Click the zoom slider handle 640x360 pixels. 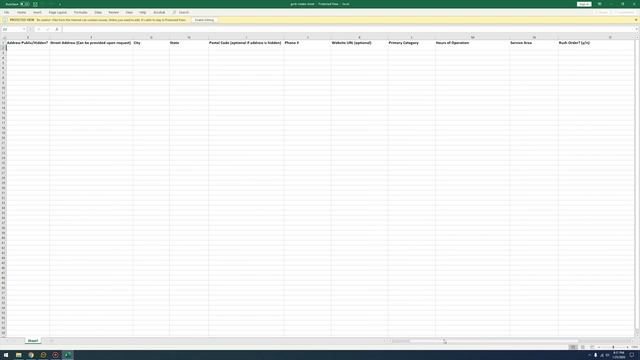pos(613,347)
